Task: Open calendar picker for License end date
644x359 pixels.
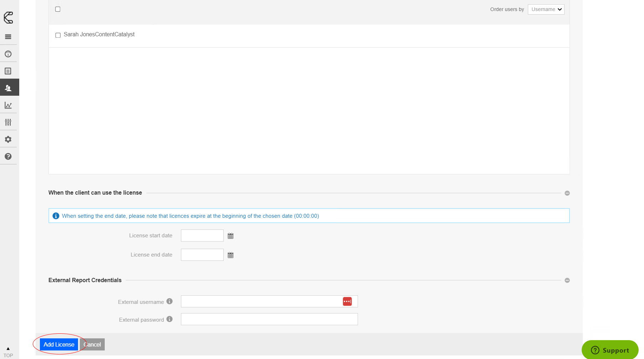Action: coord(230,255)
